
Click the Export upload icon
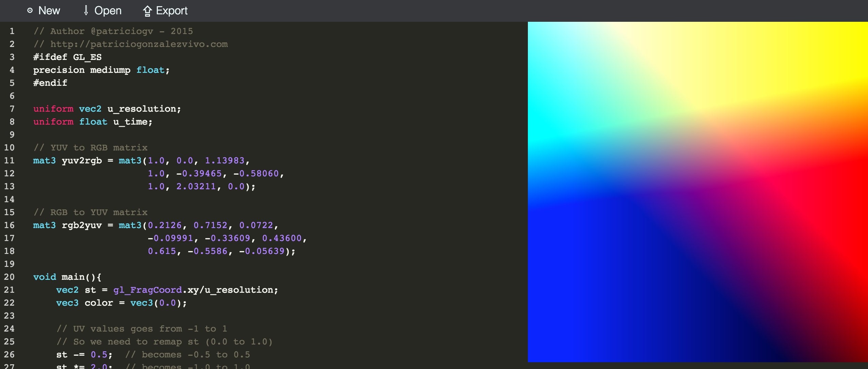click(x=147, y=11)
